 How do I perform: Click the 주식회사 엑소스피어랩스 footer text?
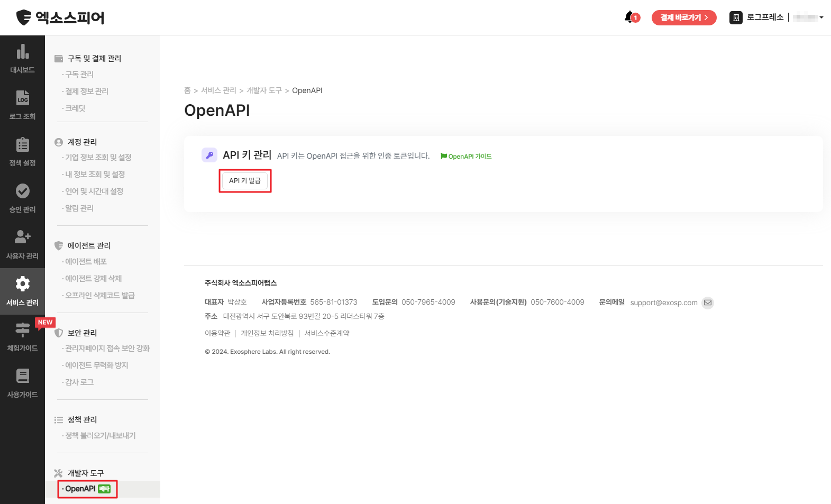point(241,283)
